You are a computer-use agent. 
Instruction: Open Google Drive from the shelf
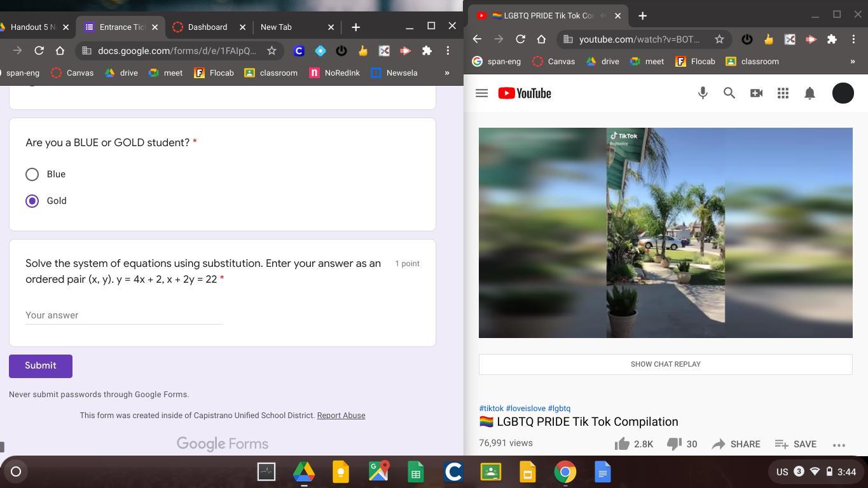click(304, 472)
